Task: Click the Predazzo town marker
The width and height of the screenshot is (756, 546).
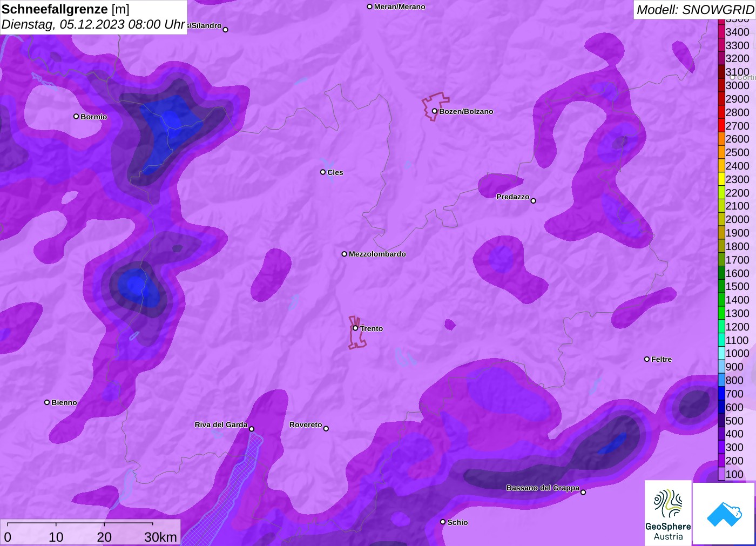Action: [x=533, y=201]
